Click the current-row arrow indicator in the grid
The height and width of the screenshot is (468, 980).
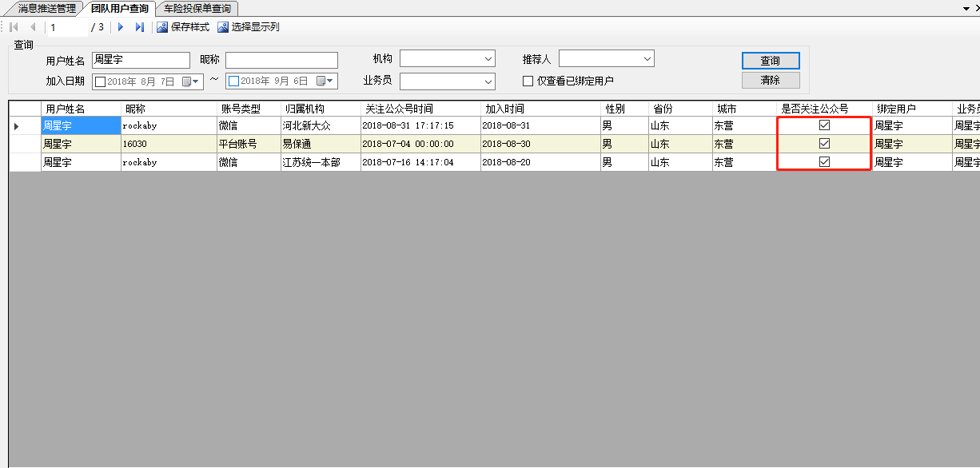point(17,126)
